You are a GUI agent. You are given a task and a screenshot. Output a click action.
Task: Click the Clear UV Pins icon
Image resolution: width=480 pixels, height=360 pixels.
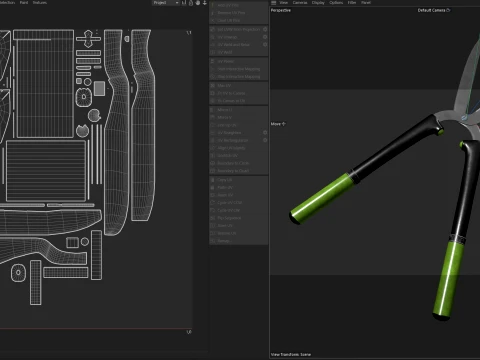coord(212,20)
